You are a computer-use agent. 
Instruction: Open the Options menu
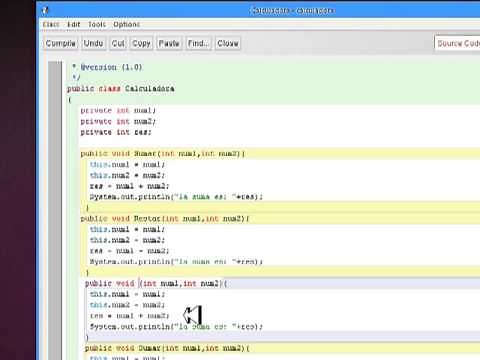point(126,24)
